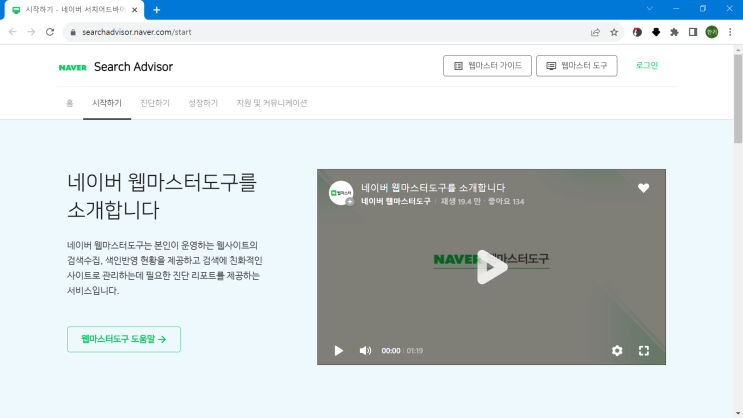Restore down the browser window
This screenshot has height=418, width=743.
(703, 9)
